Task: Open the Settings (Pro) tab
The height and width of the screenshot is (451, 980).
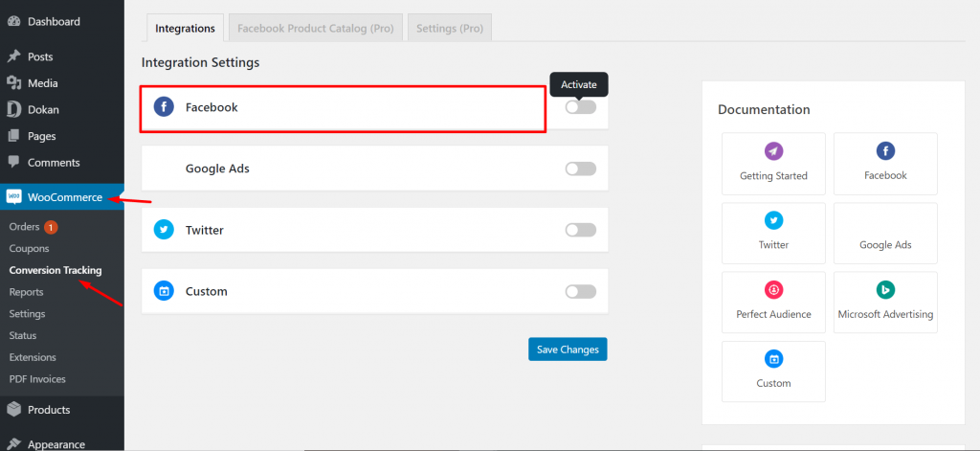Action: pos(449,29)
